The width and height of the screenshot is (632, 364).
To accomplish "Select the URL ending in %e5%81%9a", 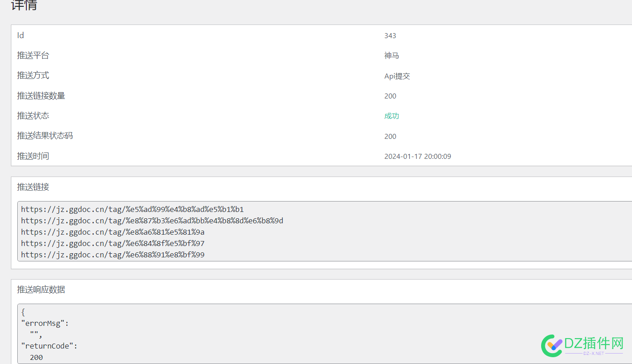I will (x=113, y=232).
